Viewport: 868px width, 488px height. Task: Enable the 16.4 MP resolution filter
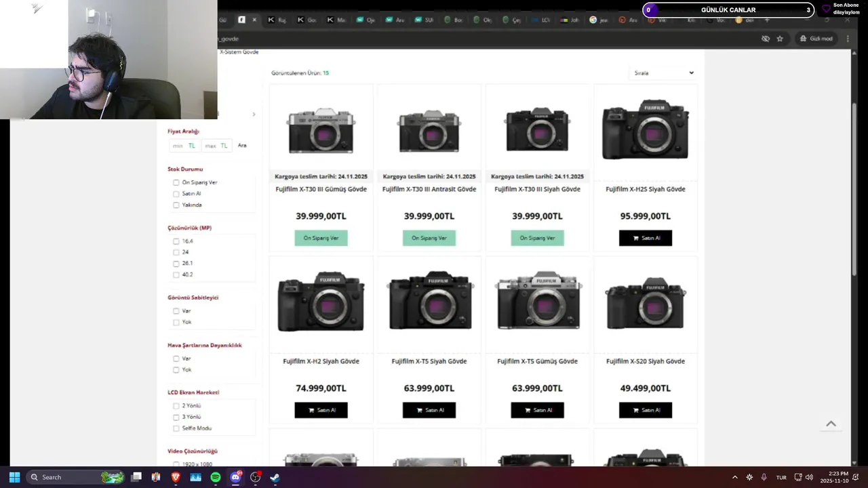point(176,241)
